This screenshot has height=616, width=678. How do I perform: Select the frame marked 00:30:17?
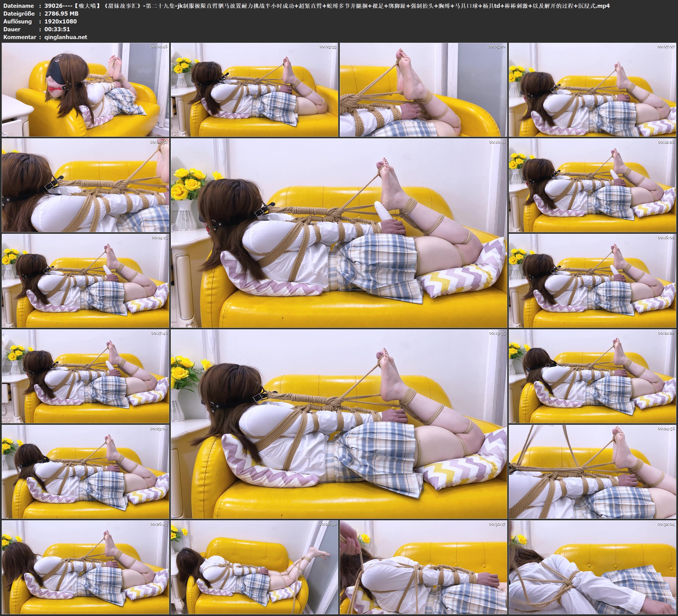[423, 567]
